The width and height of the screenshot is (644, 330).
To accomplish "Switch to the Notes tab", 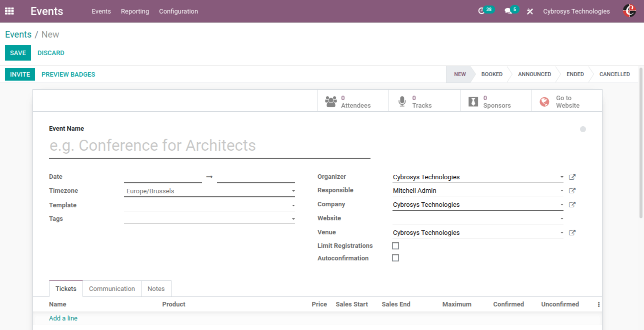I will [x=156, y=288].
